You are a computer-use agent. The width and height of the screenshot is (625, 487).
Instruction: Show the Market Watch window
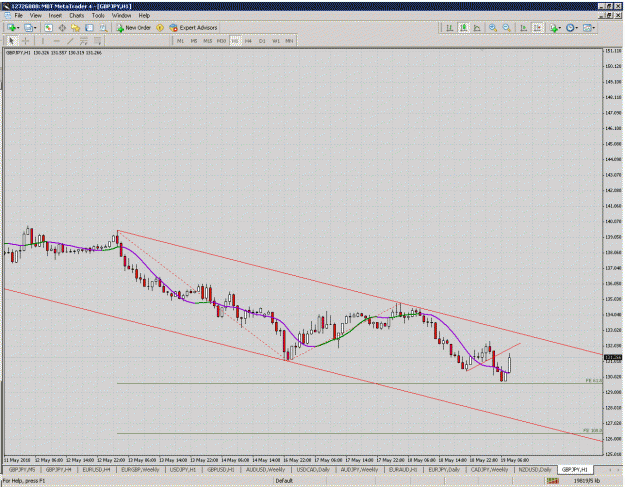click(48, 28)
